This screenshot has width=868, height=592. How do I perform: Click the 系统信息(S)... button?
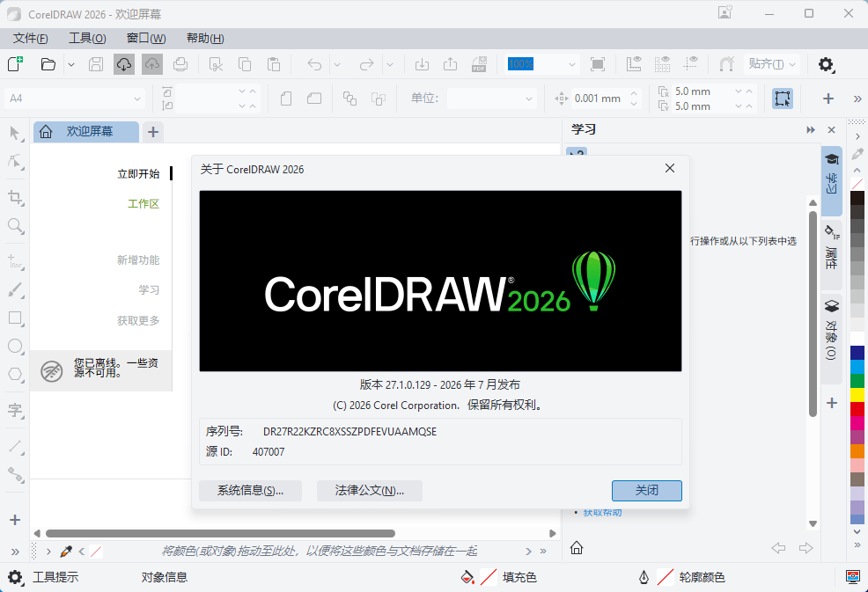click(x=250, y=491)
